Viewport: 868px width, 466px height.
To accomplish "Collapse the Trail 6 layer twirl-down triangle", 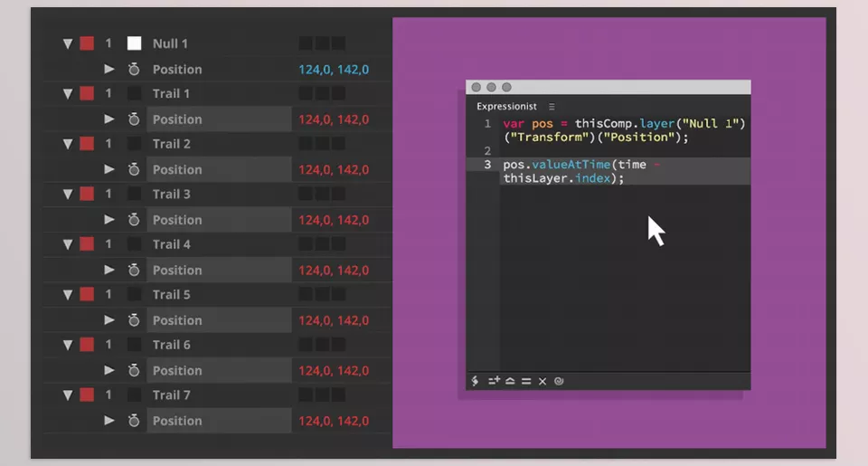I will click(68, 346).
